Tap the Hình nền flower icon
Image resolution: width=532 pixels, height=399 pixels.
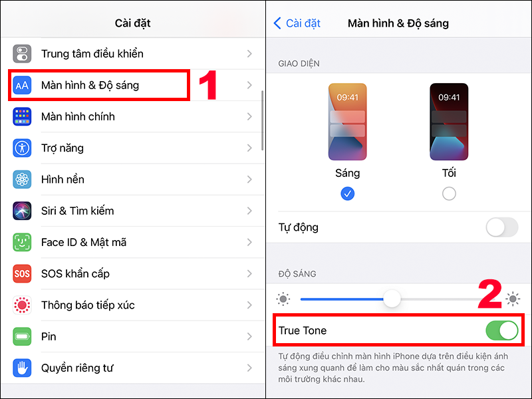pos(22,180)
